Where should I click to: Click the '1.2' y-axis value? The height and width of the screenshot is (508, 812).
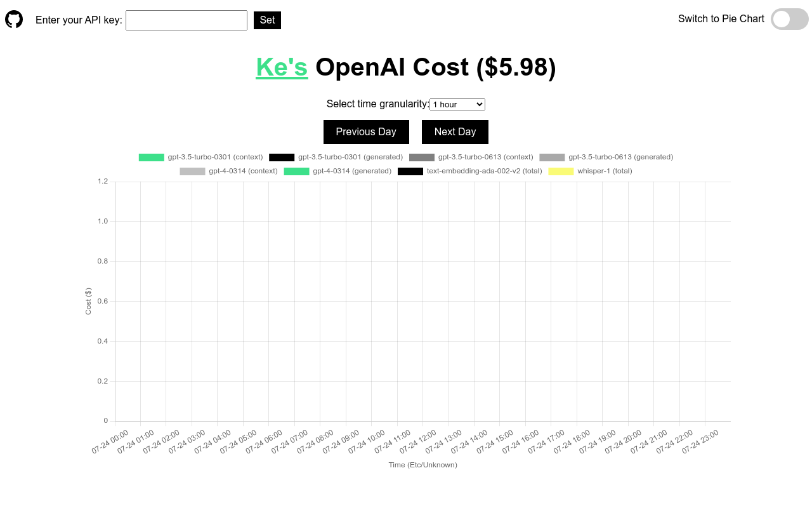tap(103, 182)
